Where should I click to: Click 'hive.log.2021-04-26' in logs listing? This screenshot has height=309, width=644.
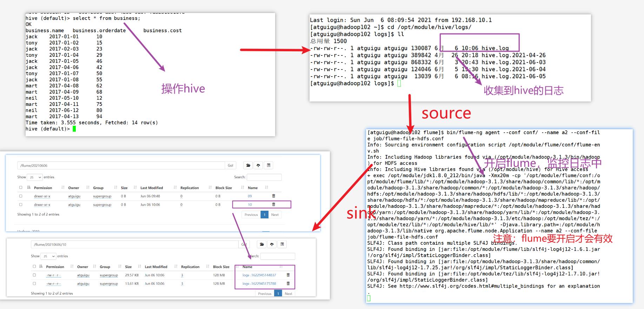(513, 55)
